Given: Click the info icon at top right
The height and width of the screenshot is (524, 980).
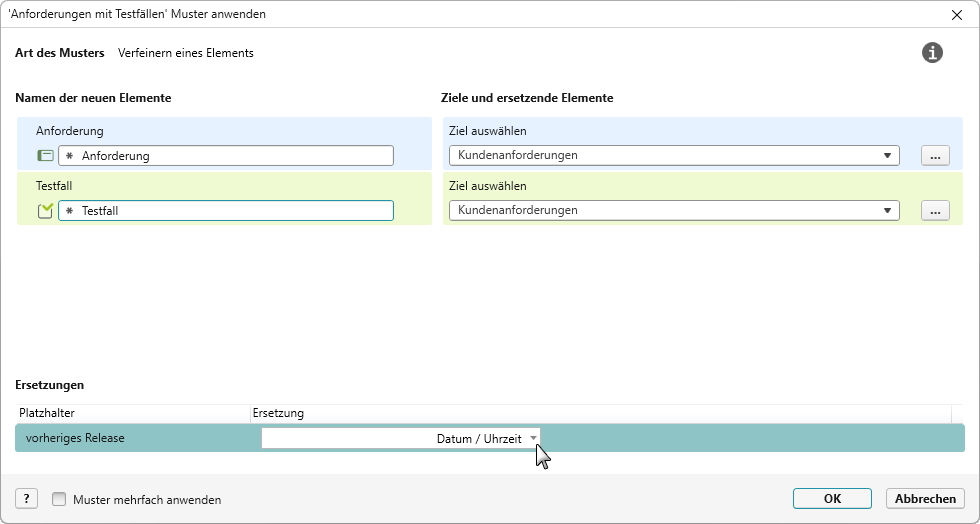Looking at the screenshot, I should click(x=932, y=53).
